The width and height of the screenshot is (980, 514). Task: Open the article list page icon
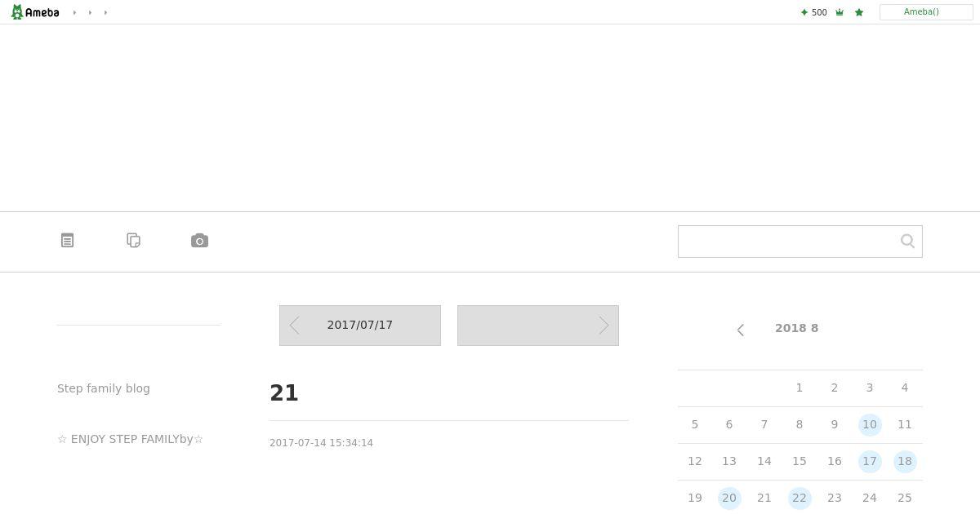click(x=67, y=241)
